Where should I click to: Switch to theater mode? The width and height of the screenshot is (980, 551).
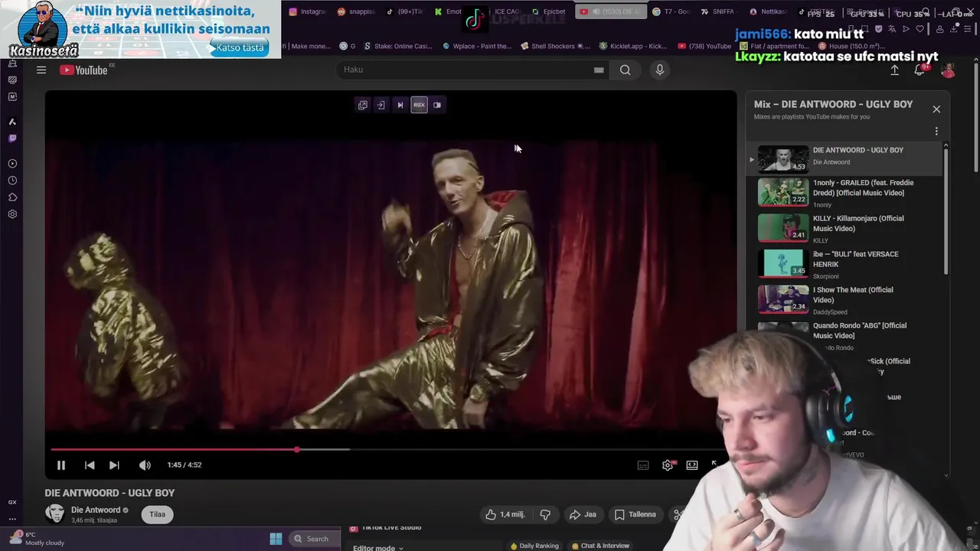[x=692, y=465]
